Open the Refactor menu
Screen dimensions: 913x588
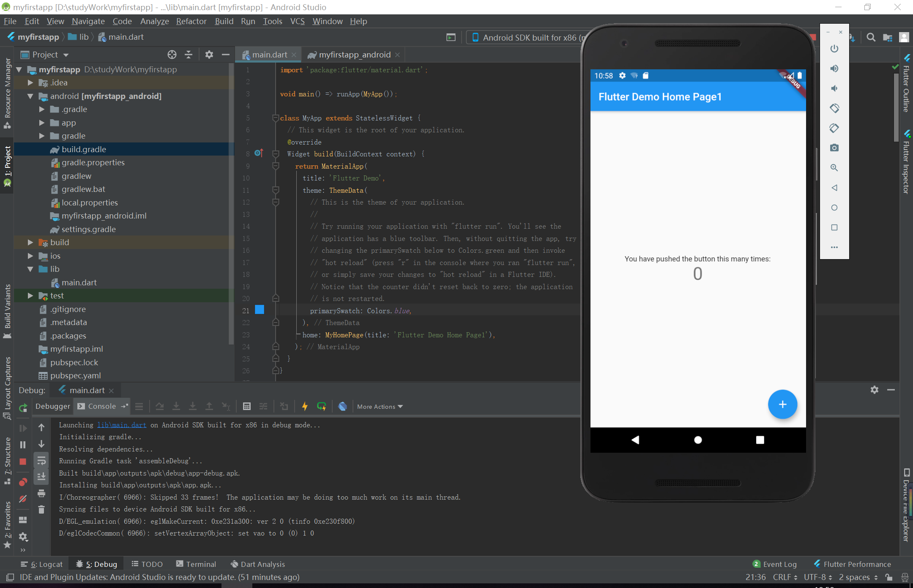(x=191, y=21)
